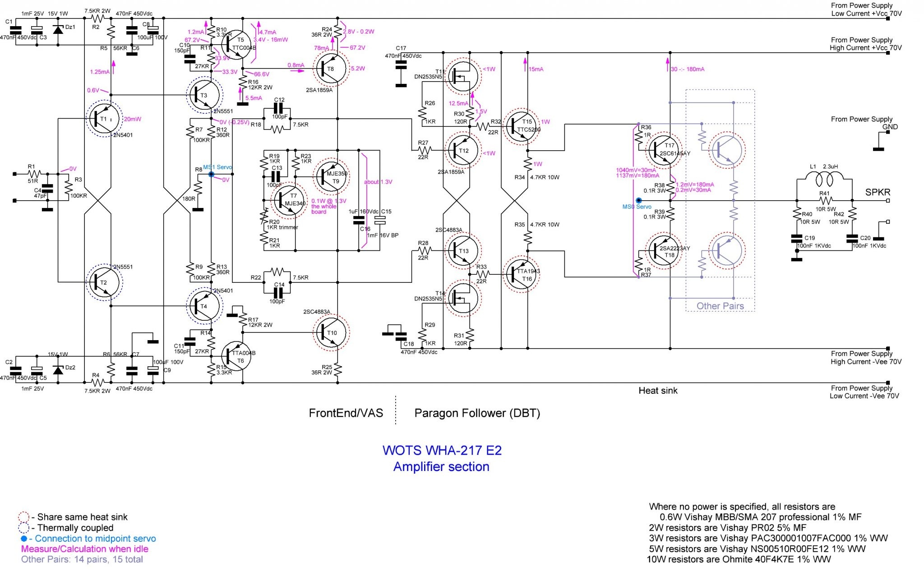
Task: Click the MS1 Servo connection dot
Action: point(211,174)
